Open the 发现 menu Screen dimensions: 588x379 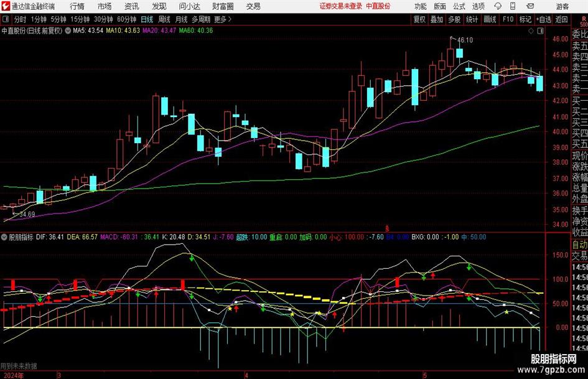[159, 6]
